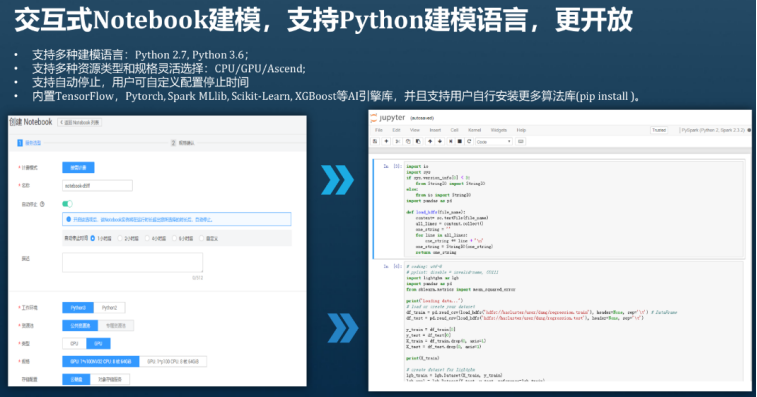Screen dimensions: 757x397
Task: Select the 1-hour auto-stop radio
Action: click(93, 238)
